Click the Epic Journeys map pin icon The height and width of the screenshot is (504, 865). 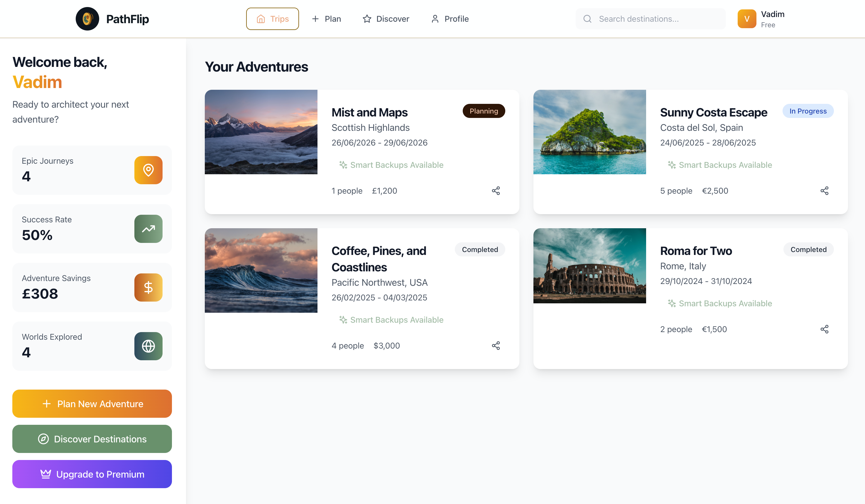(148, 170)
